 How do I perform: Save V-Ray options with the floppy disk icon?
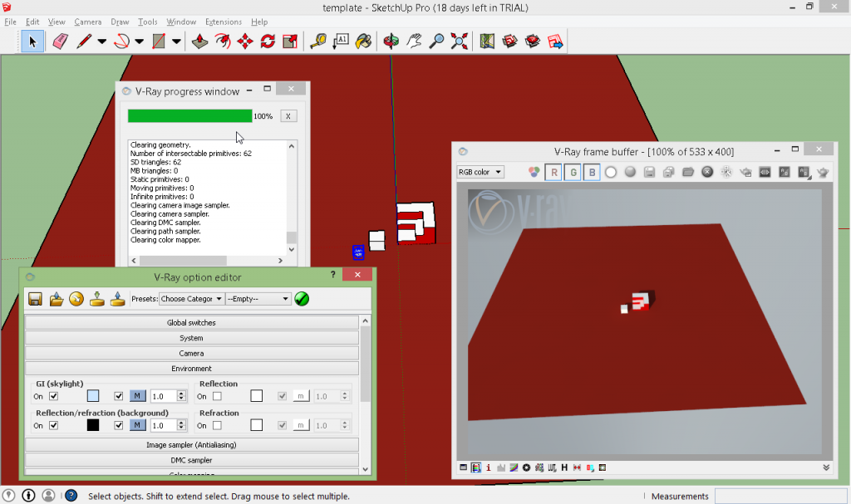[x=36, y=299]
